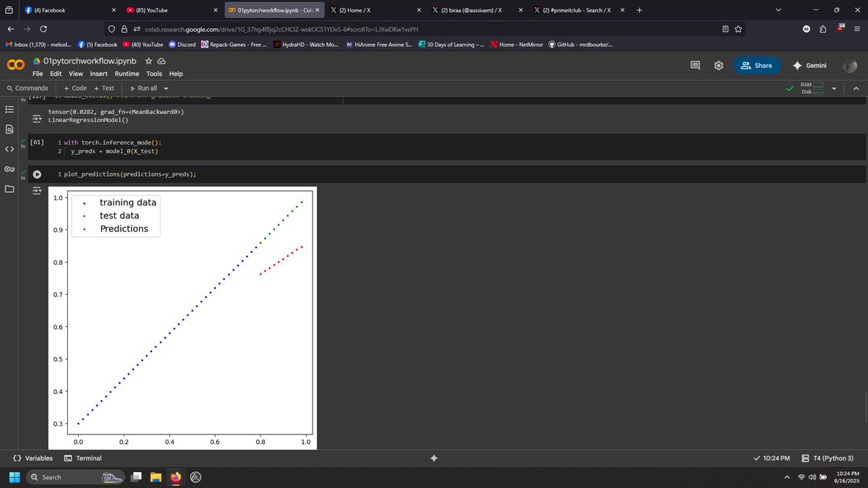Open the Home - NetMirror bookmark
This screenshot has height=488, width=868.
pos(516,45)
